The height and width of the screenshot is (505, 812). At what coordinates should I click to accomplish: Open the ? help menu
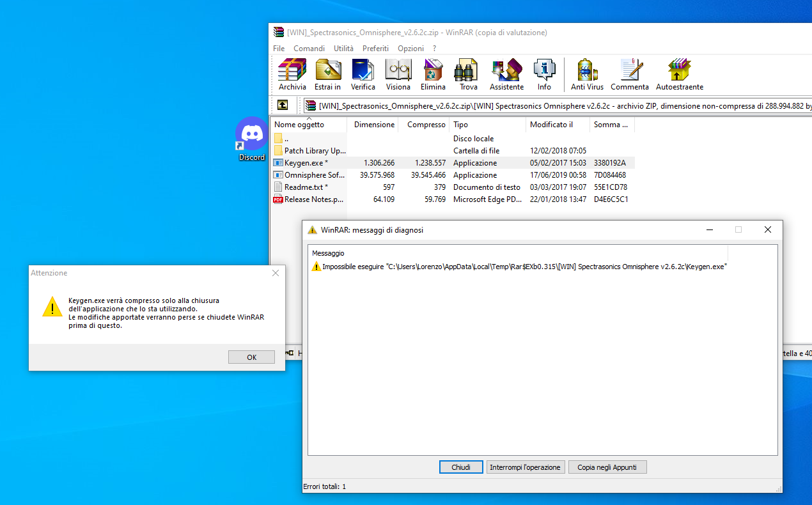[435, 49]
